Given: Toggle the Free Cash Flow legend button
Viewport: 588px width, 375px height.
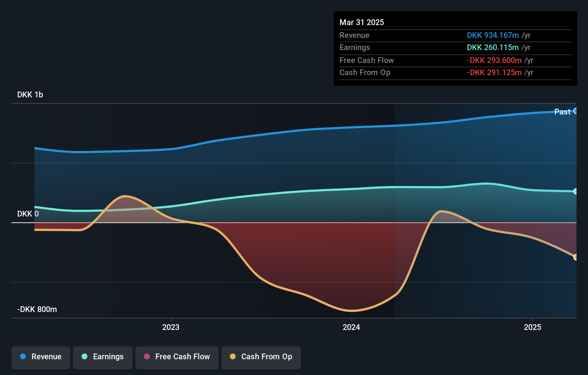Looking at the screenshot, I should (177, 357).
